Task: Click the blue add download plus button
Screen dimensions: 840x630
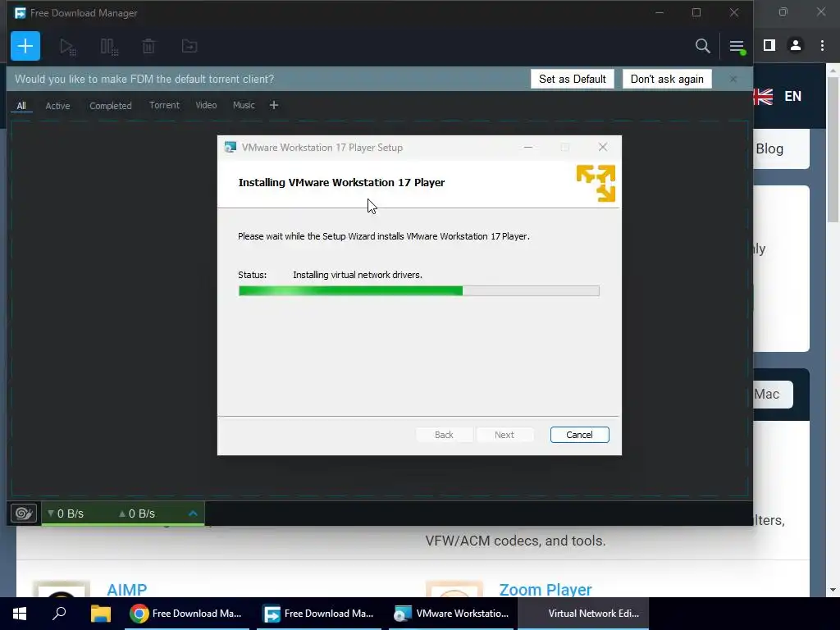Action: pyautogui.click(x=25, y=46)
